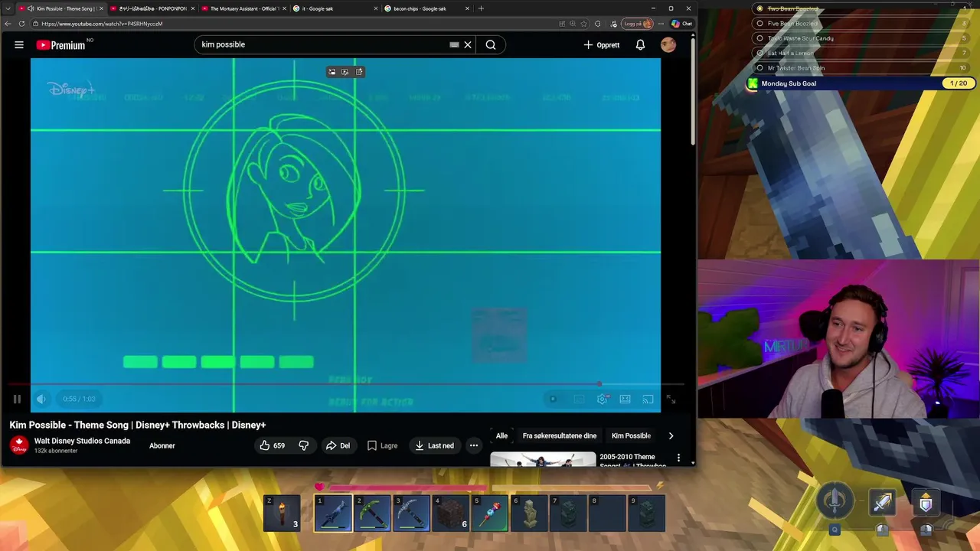The height and width of the screenshot is (551, 980).
Task: Select Fra søkeresultatene dine chip
Action: tap(560, 435)
